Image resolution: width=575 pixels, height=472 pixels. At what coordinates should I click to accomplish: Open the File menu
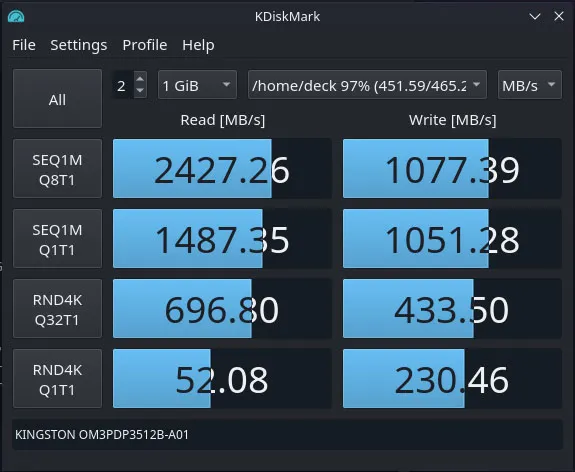[24, 45]
